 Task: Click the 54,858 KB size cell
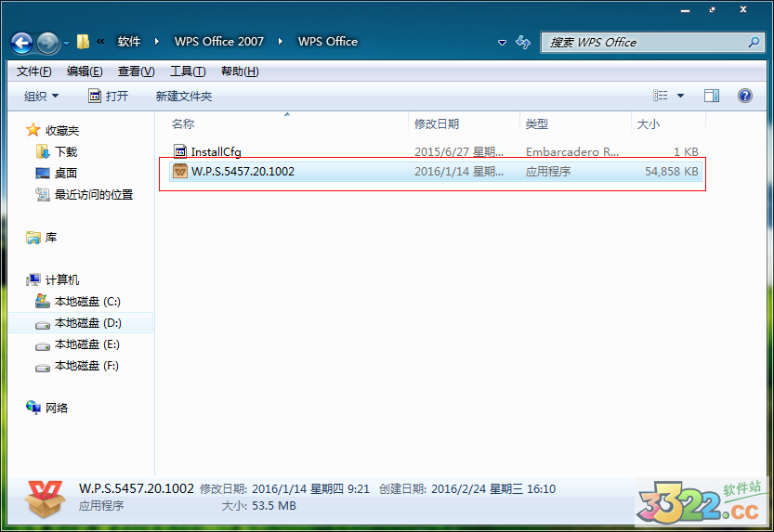[671, 171]
